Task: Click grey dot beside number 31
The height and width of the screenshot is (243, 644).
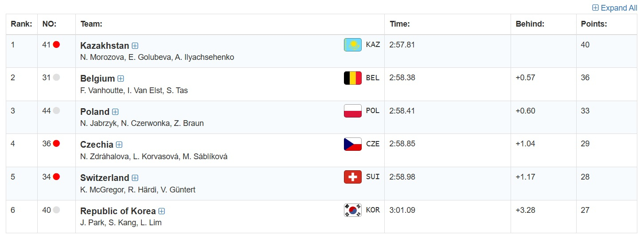Action: tap(56, 78)
